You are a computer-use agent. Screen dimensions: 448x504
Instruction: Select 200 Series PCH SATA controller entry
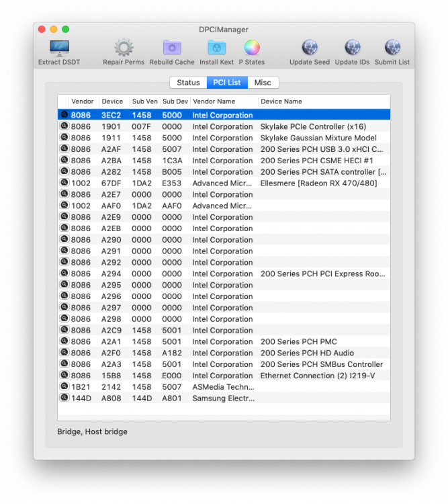point(323,172)
